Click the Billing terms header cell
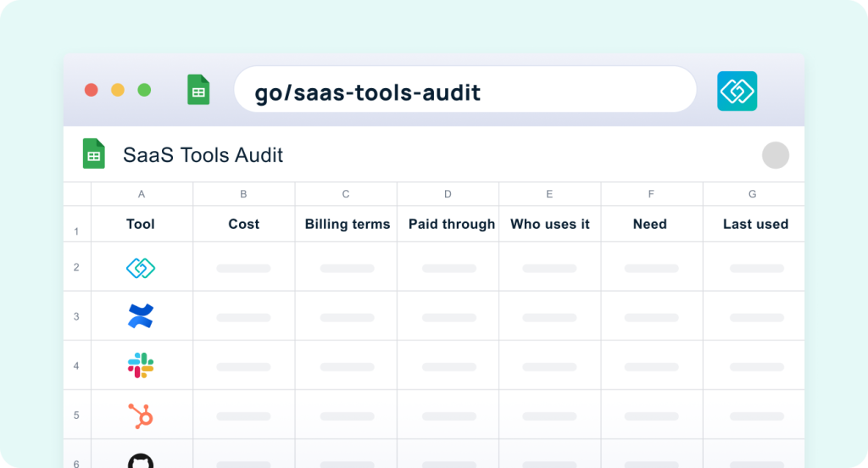The image size is (868, 468). (346, 224)
